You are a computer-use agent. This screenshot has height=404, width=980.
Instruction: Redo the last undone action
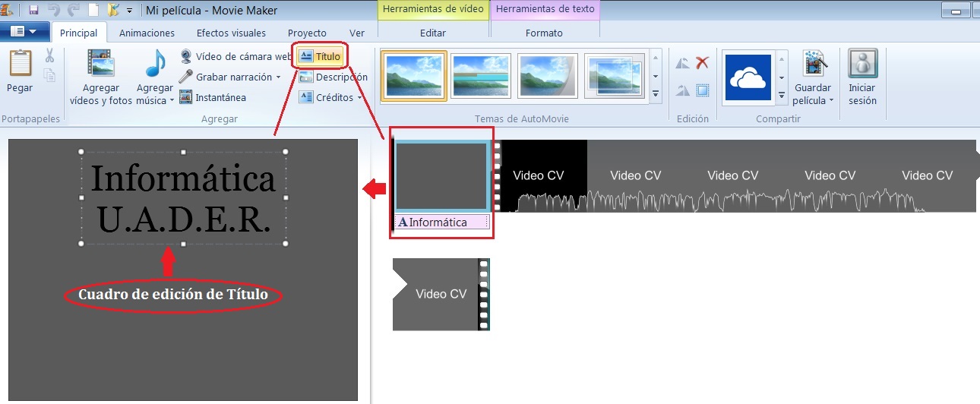74,11
